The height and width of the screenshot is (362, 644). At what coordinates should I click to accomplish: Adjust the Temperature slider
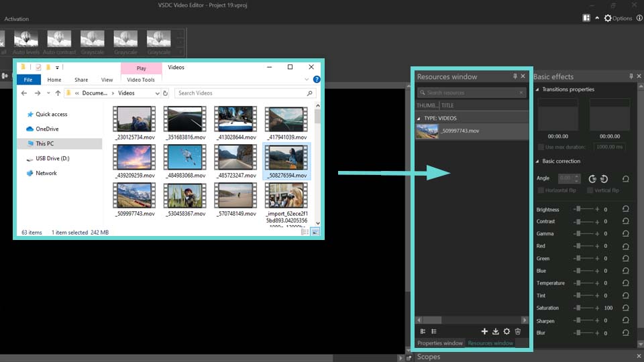click(x=586, y=283)
